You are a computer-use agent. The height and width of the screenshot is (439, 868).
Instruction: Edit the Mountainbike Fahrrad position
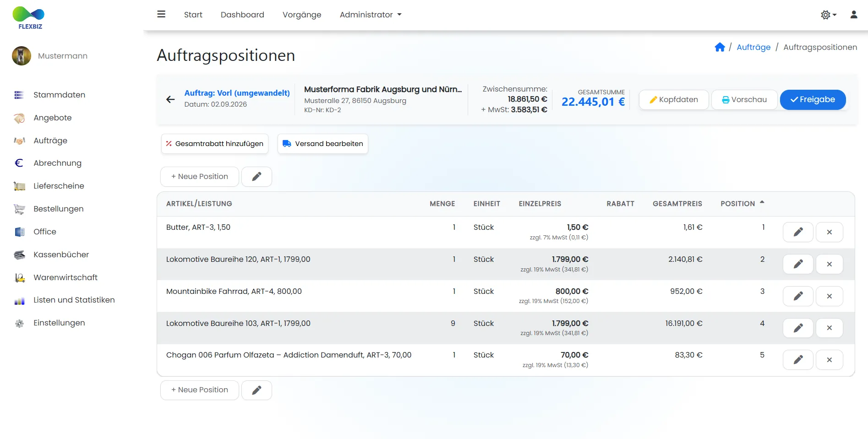coord(798,296)
